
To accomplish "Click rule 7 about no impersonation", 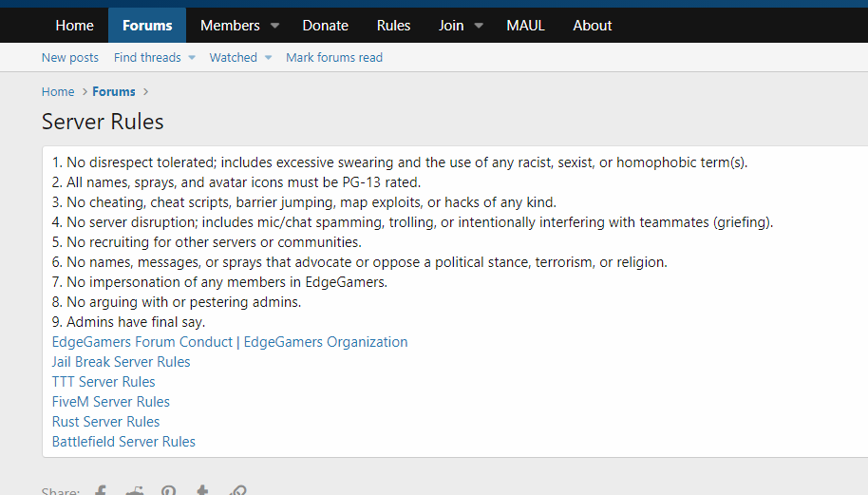I will (219, 282).
